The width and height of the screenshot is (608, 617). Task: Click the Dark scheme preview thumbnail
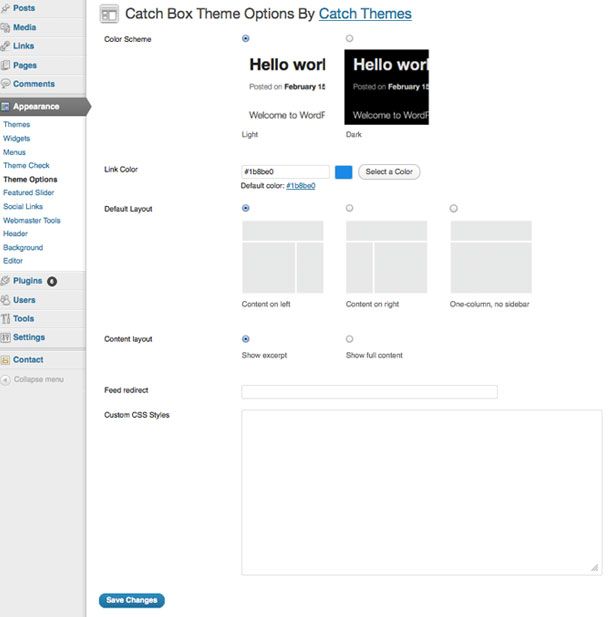(386, 87)
